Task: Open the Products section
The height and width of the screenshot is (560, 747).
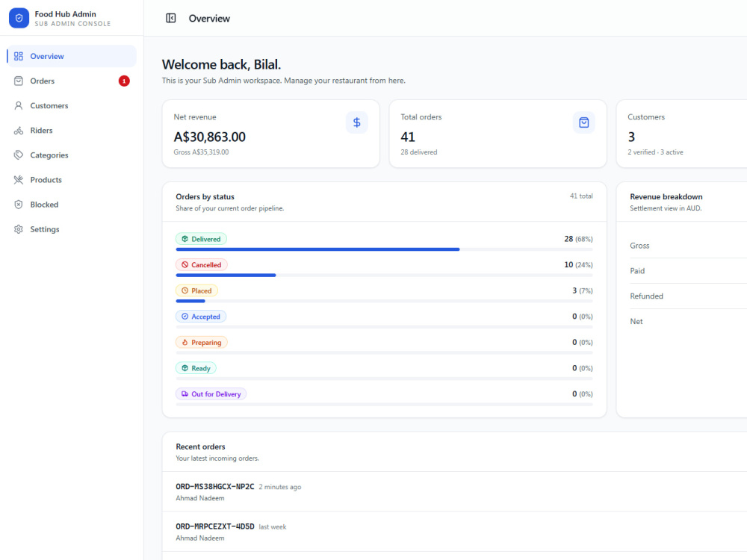Action: (x=72, y=180)
